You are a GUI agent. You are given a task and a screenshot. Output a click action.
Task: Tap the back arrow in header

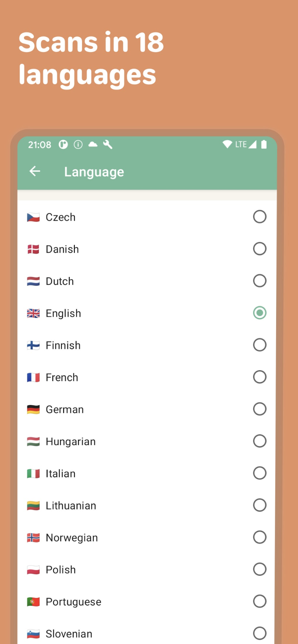[35, 171]
